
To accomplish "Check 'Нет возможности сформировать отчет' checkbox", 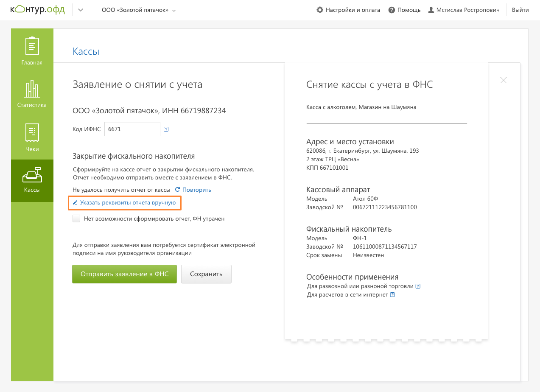I will click(76, 219).
